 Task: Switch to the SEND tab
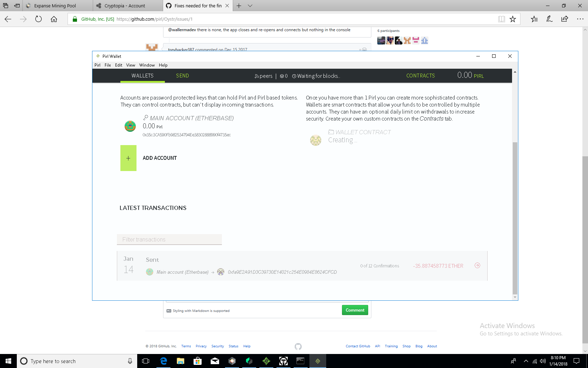coord(182,75)
